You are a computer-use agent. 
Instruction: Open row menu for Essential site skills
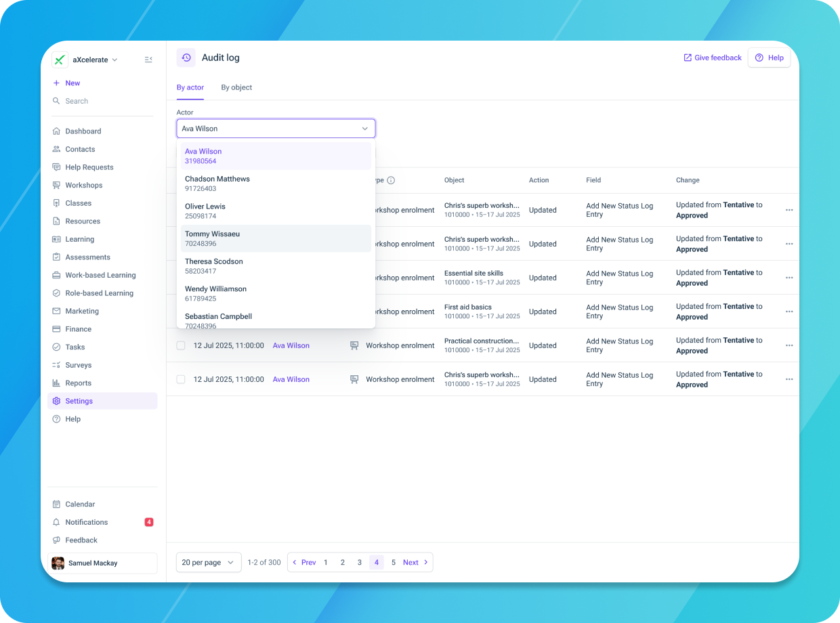pyautogui.click(x=789, y=278)
